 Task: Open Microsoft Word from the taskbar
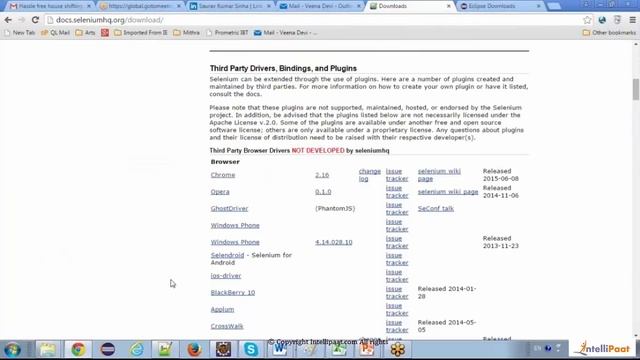280,349
